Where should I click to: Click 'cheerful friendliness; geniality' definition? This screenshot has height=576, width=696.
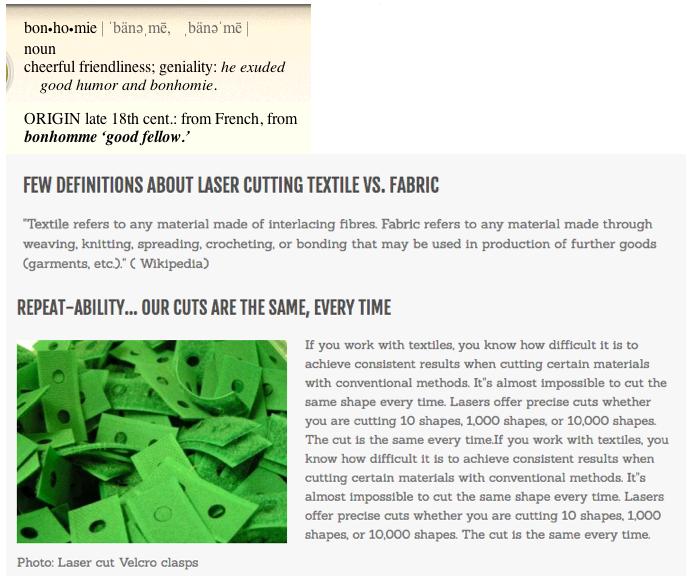coord(120,67)
